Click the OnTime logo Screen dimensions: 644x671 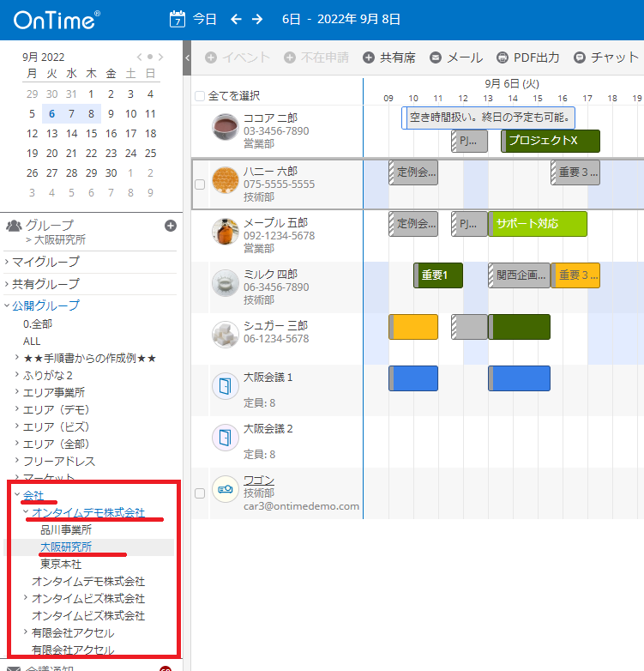pyautogui.click(x=57, y=20)
